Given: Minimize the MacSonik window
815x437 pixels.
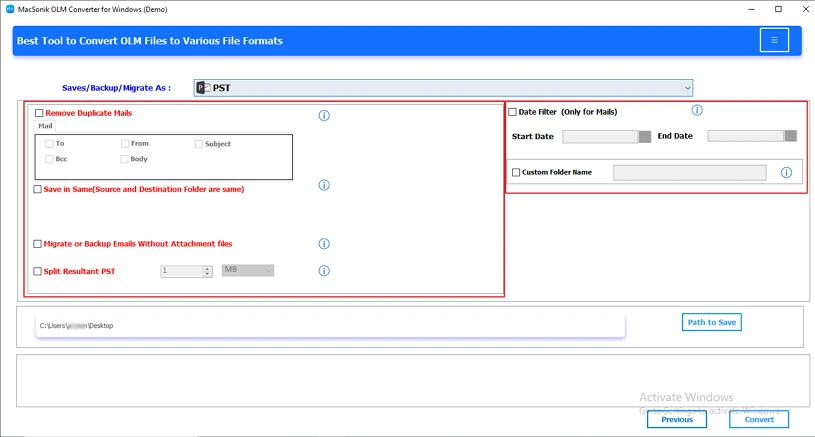Looking at the screenshot, I should (x=751, y=9).
